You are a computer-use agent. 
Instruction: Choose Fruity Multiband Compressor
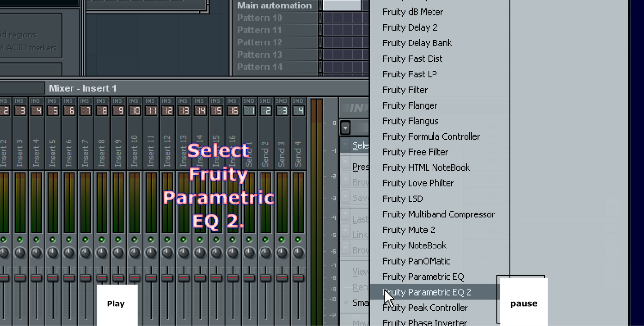[438, 215]
